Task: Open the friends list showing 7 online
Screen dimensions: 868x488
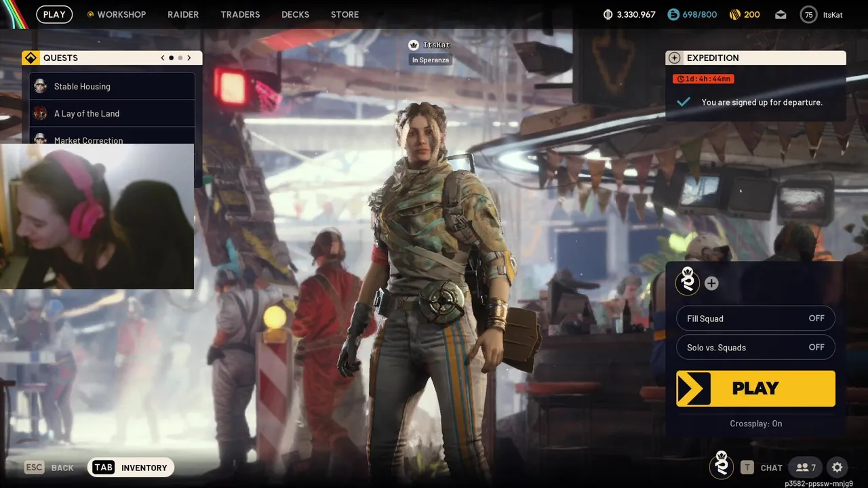Action: click(x=806, y=468)
